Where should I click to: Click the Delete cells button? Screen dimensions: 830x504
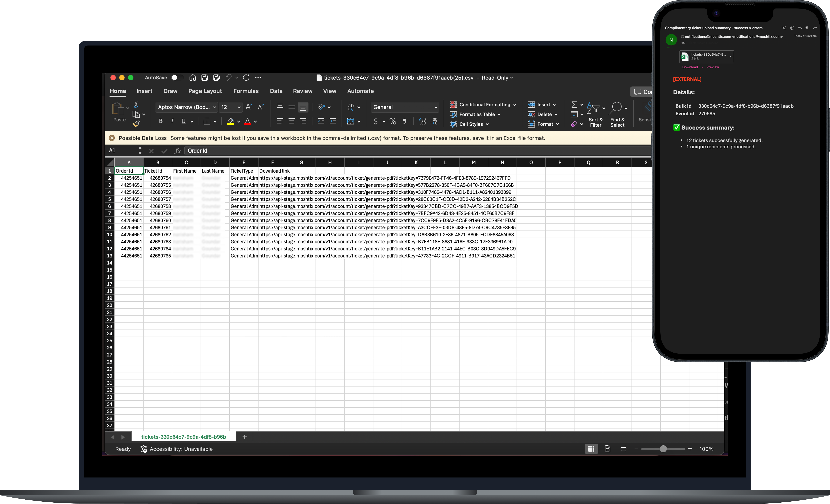click(x=542, y=115)
